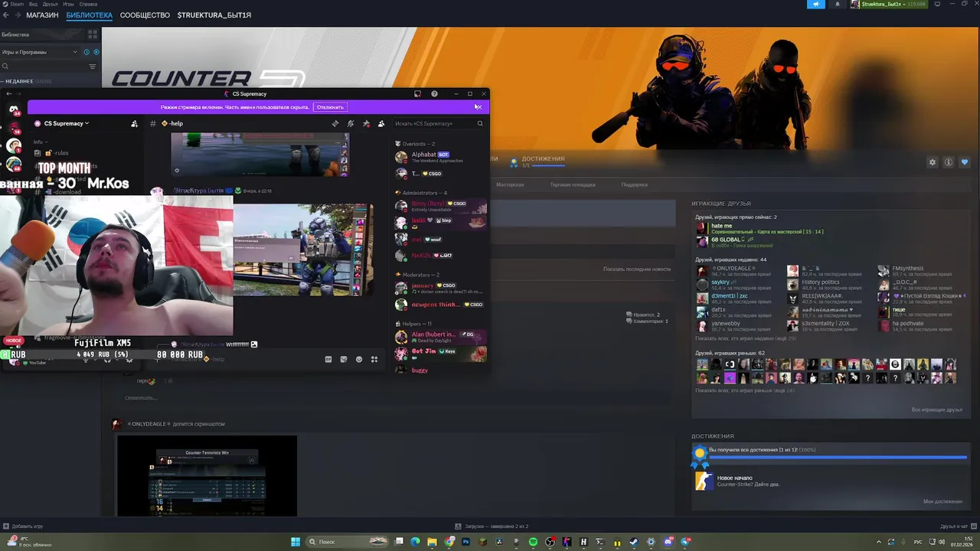Open Discord emoji picker icon

(359, 359)
